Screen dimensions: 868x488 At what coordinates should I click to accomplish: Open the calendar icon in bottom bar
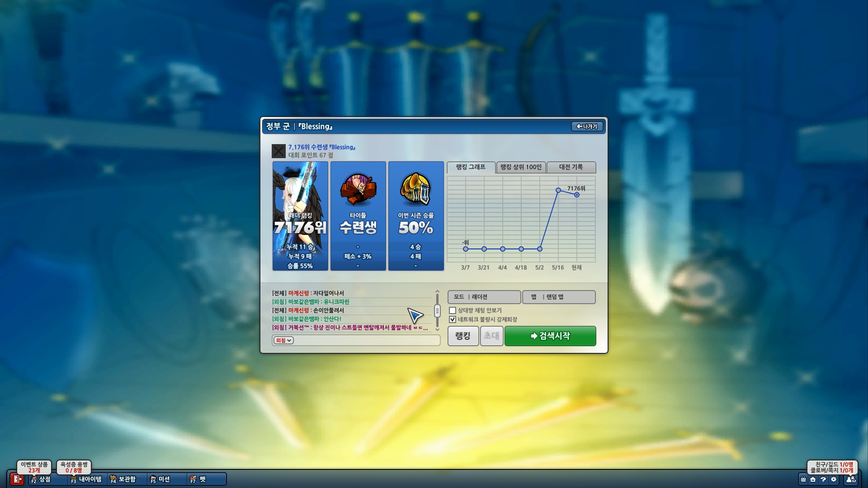pos(803,480)
